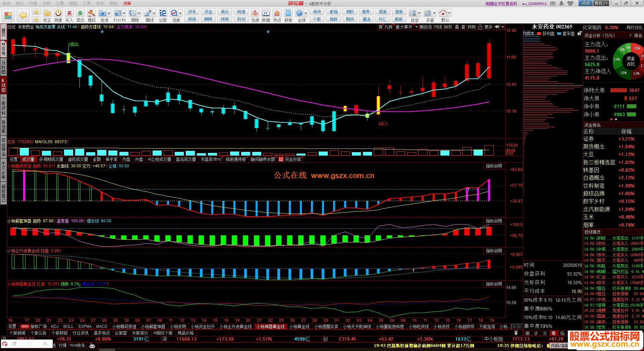The height and width of the screenshot is (351, 644).
Task: Open the 修正 correction tool
Action: pyautogui.click(x=47, y=15)
